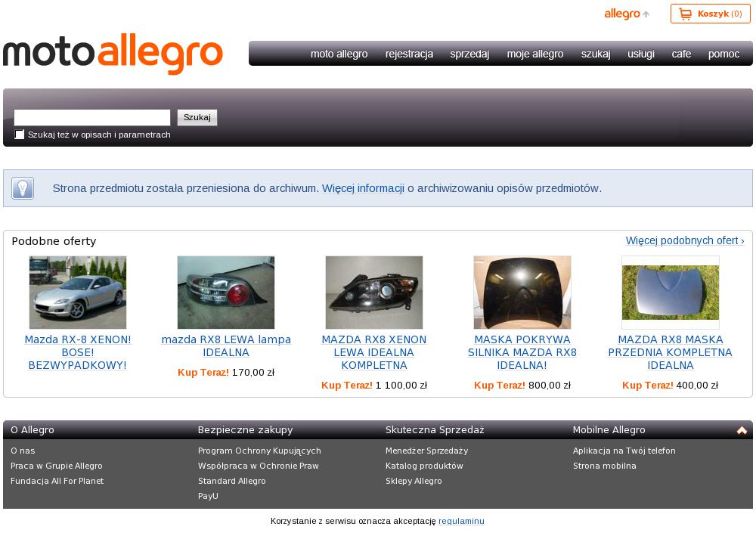Open the 'O nas' footer link
Image resolution: width=756 pixels, height=536 pixels.
coord(23,451)
